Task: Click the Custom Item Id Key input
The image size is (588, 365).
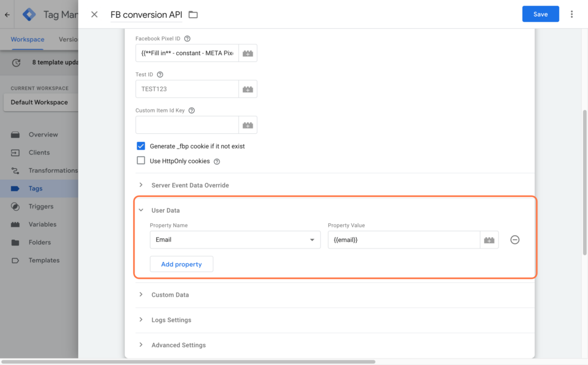Action: [x=187, y=125]
